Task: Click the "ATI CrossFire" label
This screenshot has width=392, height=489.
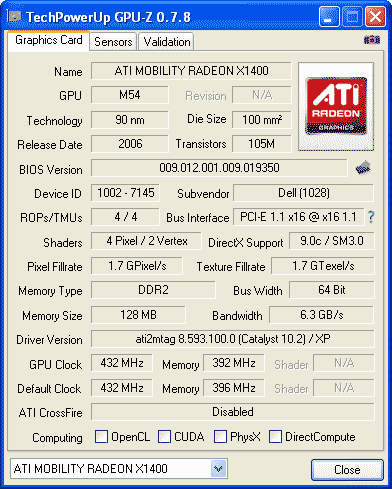Action: 50,413
